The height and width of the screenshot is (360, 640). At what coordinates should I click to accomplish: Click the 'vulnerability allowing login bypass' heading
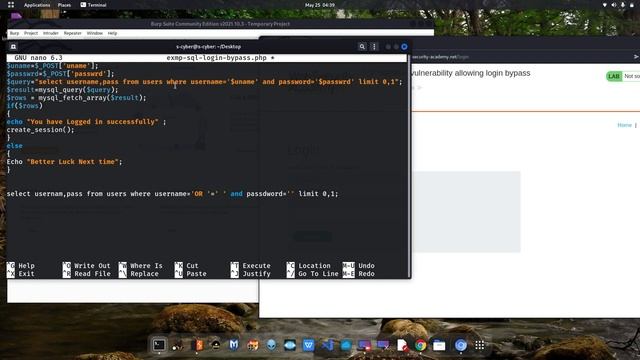pos(471,73)
